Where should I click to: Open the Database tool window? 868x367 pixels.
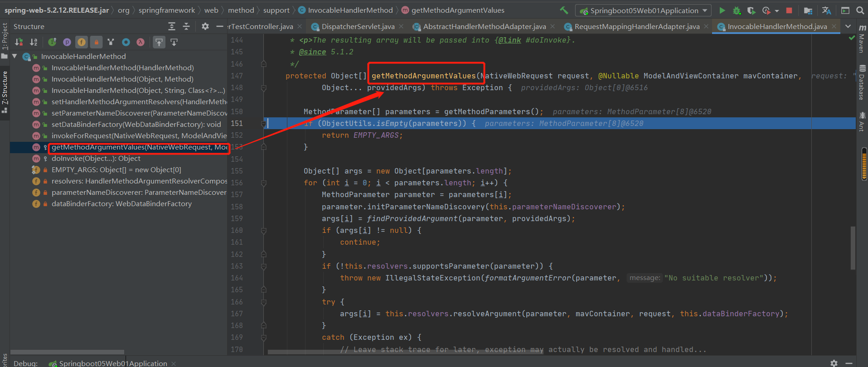862,82
